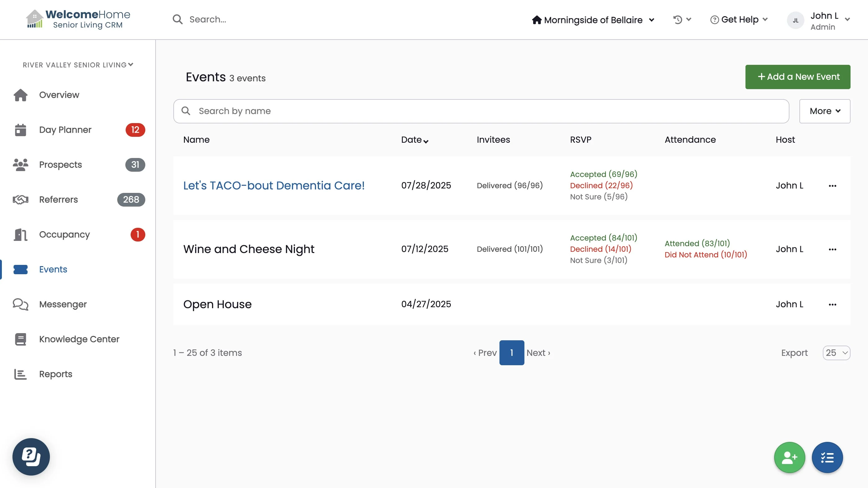Open Morningside of Bellaire community selector
868x488 pixels.
click(593, 20)
